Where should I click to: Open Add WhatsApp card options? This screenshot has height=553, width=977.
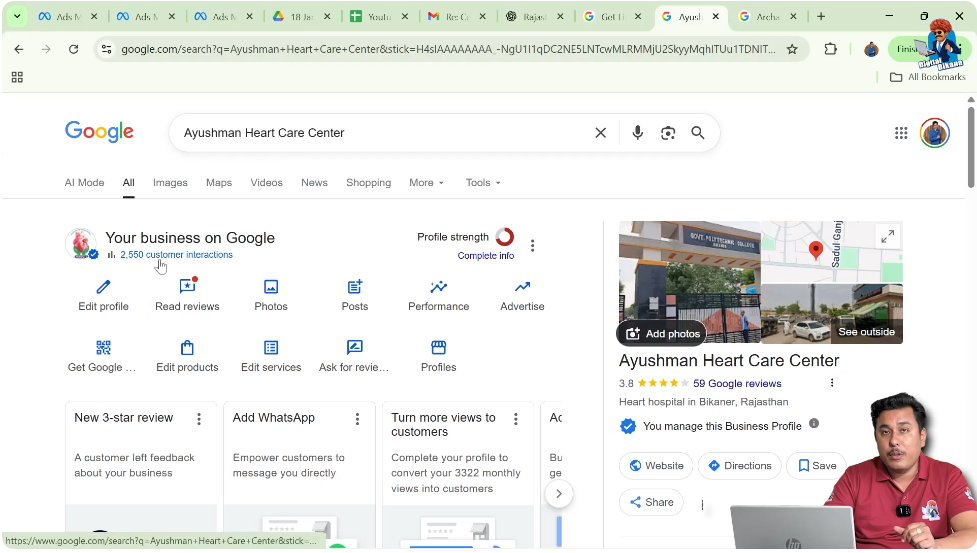(x=357, y=419)
